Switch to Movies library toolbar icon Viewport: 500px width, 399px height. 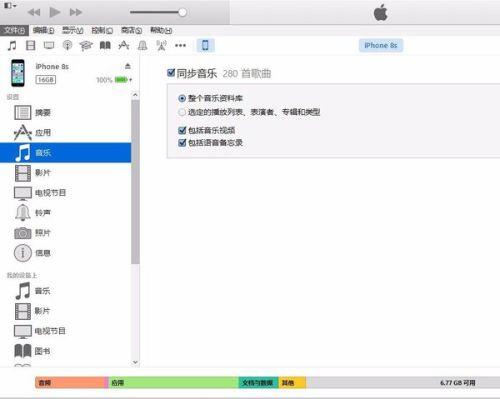coord(31,45)
